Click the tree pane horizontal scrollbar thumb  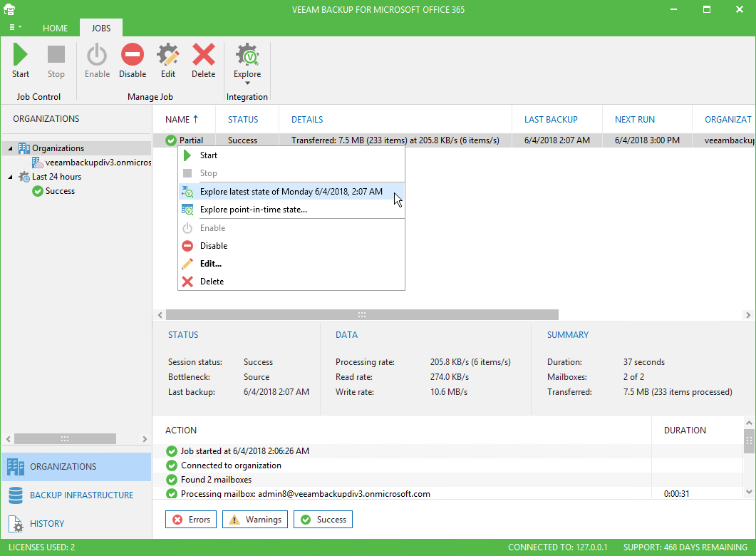65,439
